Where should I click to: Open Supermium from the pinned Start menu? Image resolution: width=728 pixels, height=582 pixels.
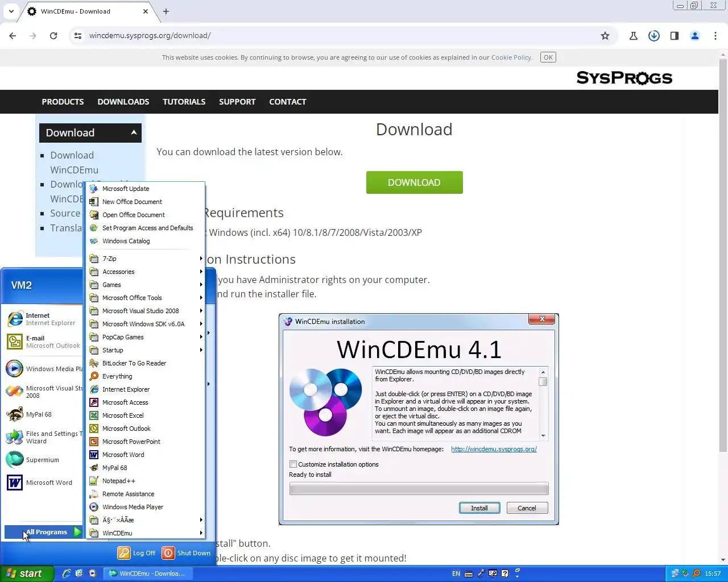click(43, 460)
